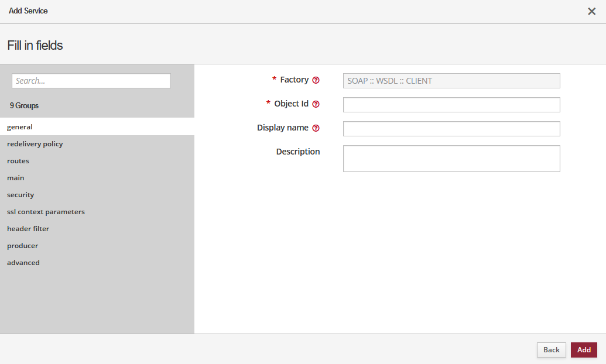Close the Add Service dialog

coord(591,11)
